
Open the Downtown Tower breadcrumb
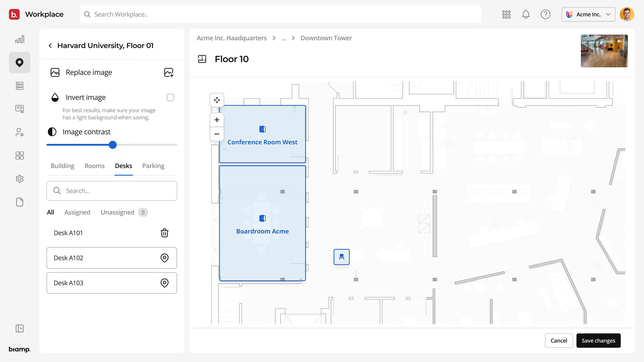pyautogui.click(x=326, y=38)
